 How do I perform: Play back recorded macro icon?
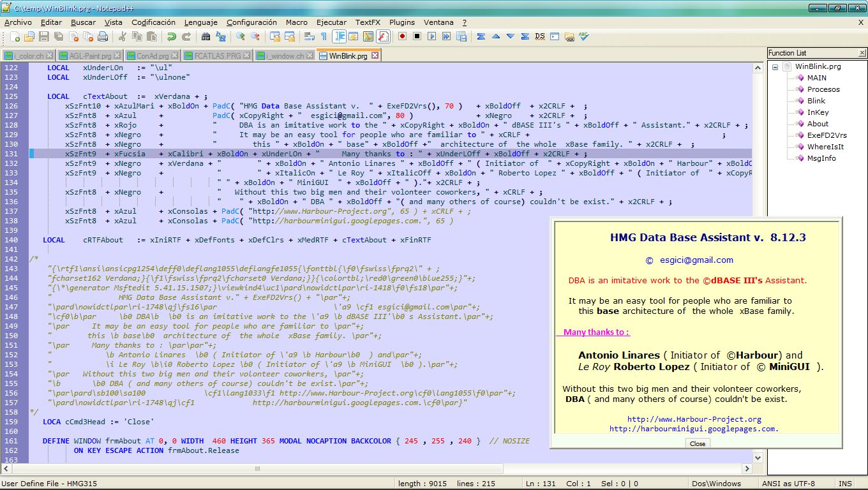(x=431, y=36)
